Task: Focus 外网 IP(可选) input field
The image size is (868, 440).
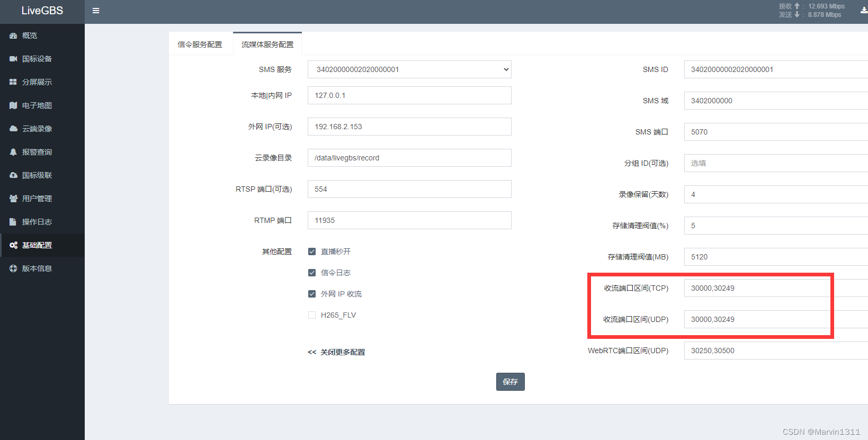Action: point(409,127)
